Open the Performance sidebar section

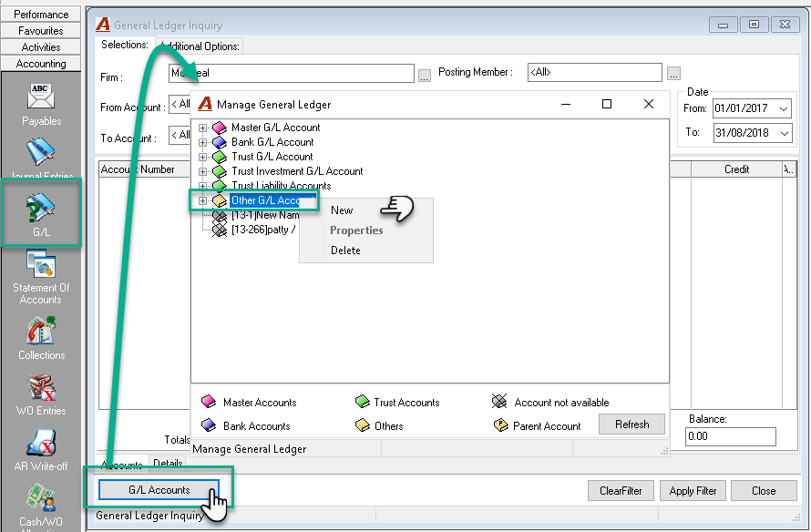tap(41, 14)
